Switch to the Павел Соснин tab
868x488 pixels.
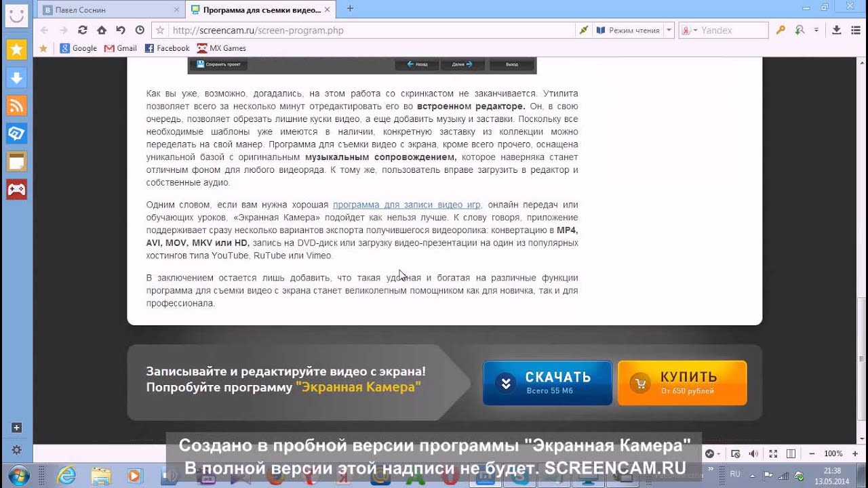pyautogui.click(x=109, y=9)
